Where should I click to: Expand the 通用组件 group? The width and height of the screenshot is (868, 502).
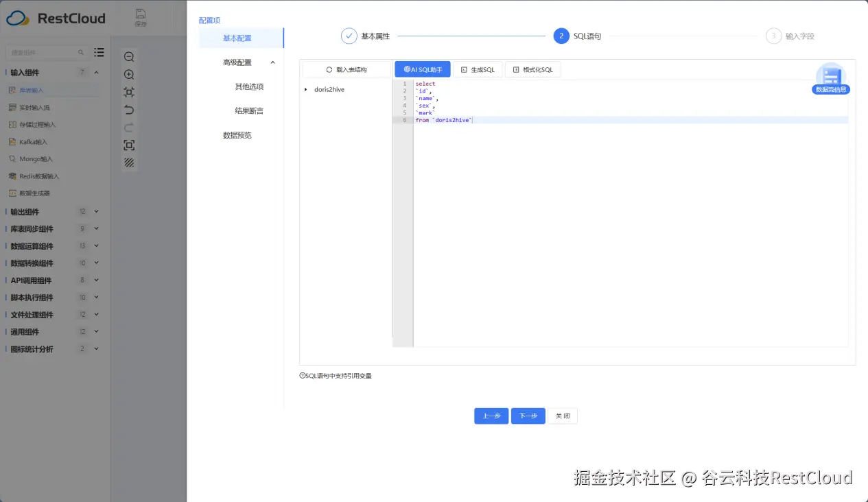pyautogui.click(x=96, y=332)
